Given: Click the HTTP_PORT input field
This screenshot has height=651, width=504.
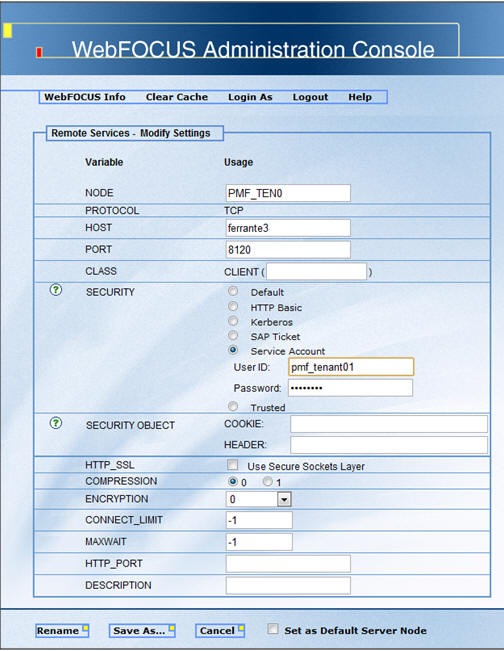Looking at the screenshot, I should [x=288, y=563].
